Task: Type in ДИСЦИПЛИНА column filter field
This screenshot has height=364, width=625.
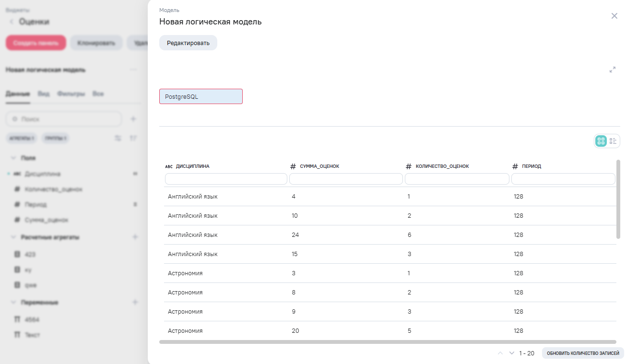Action: point(226,179)
